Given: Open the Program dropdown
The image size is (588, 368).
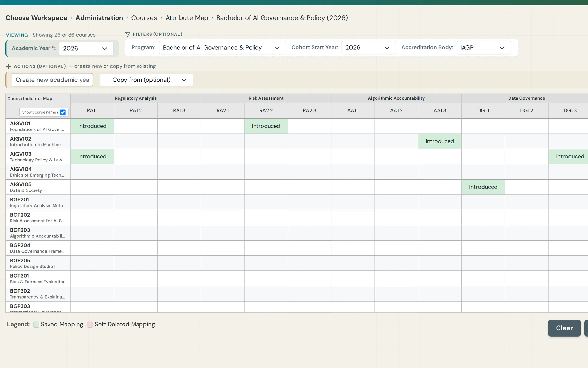Looking at the screenshot, I should tap(222, 48).
